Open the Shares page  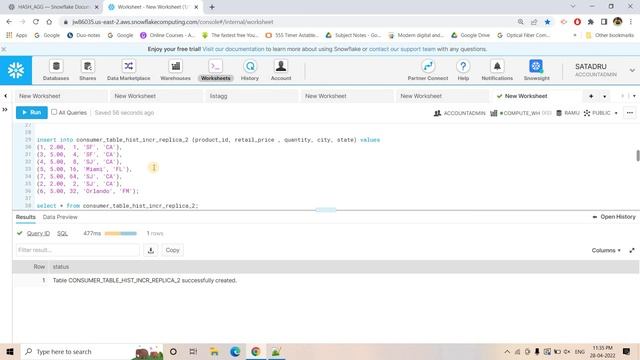point(87,70)
